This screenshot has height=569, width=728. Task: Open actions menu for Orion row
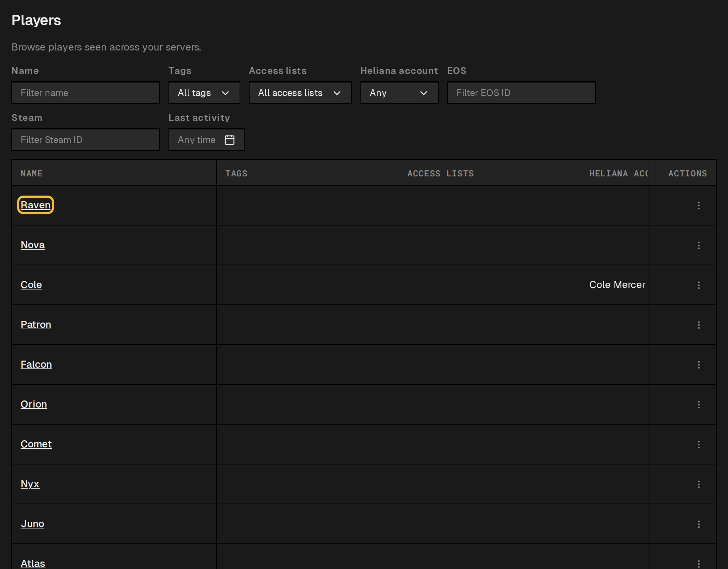[698, 405]
